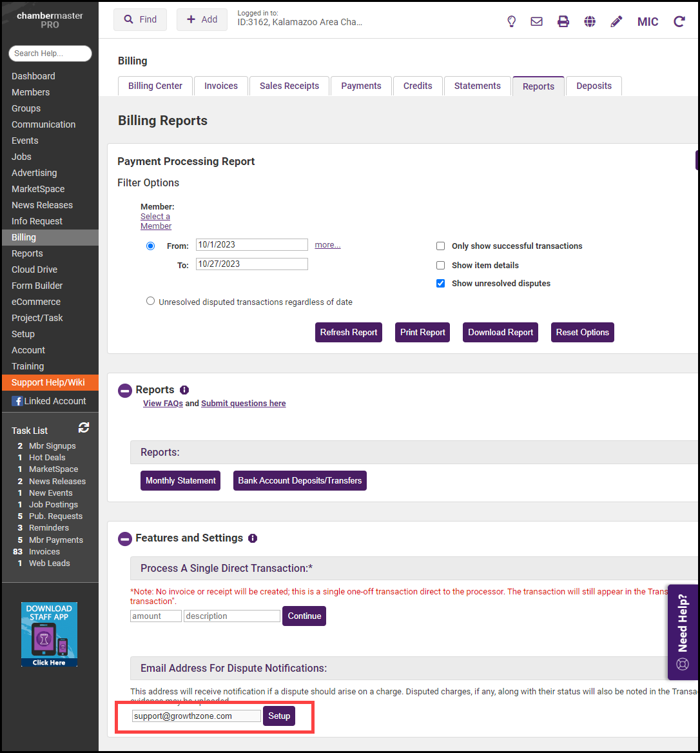Open Support Help/Wiki in the sidebar

click(50, 382)
